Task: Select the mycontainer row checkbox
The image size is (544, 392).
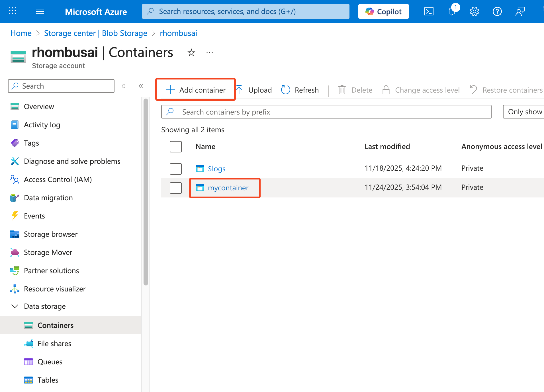Action: (175, 188)
